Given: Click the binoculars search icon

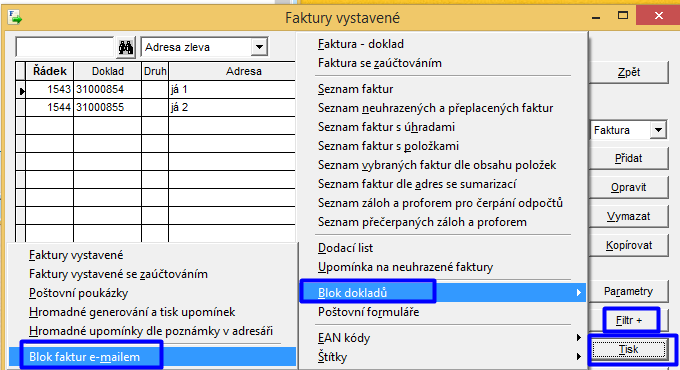Looking at the screenshot, I should tap(126, 47).
